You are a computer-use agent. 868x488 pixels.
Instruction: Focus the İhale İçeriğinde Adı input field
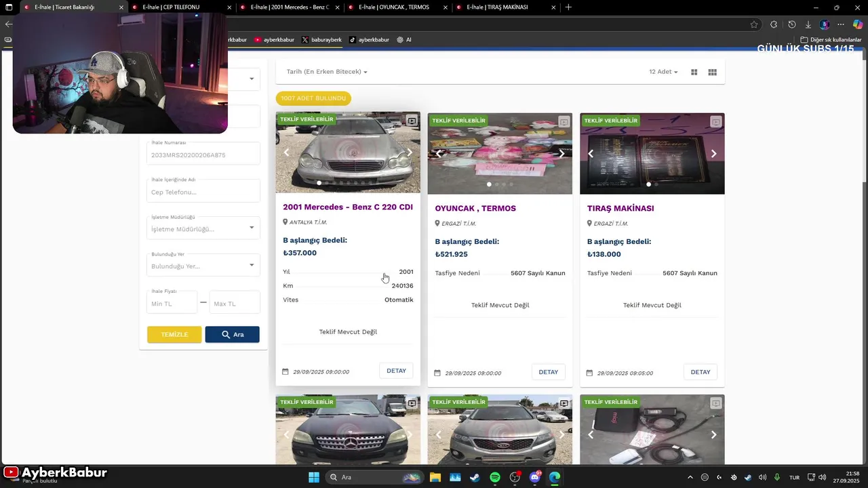click(x=203, y=190)
